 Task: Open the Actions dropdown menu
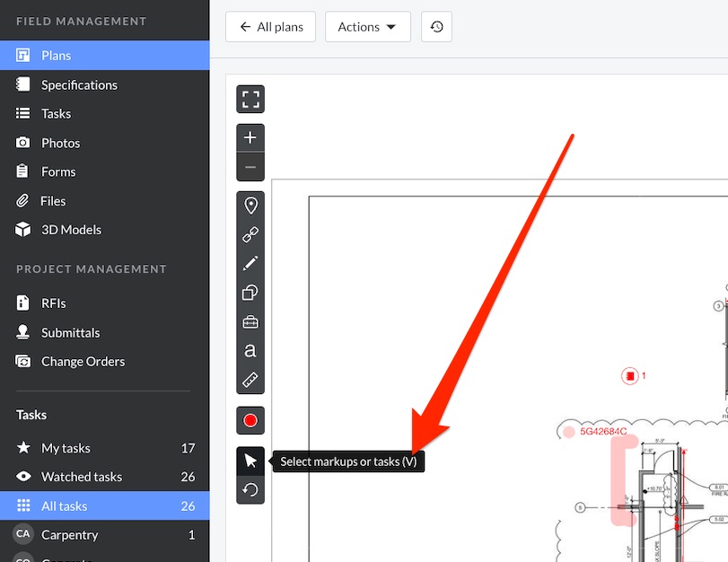point(367,27)
